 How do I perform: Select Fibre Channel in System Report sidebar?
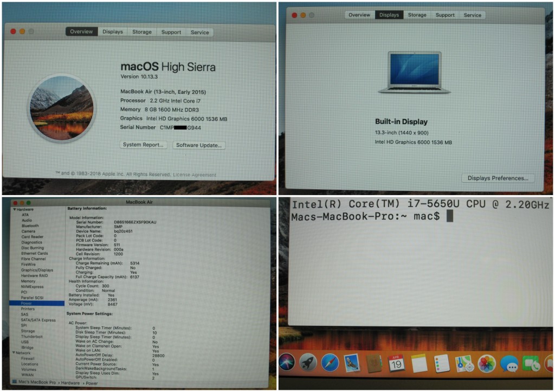(x=33, y=259)
